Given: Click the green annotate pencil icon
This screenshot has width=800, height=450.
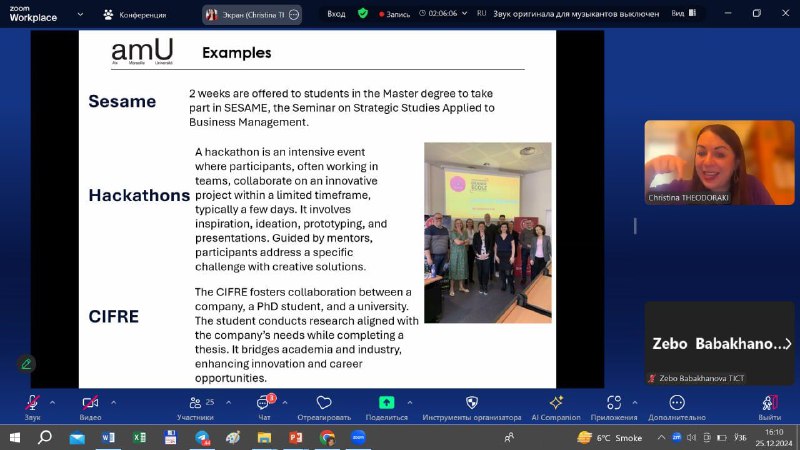Looking at the screenshot, I should tap(26, 364).
